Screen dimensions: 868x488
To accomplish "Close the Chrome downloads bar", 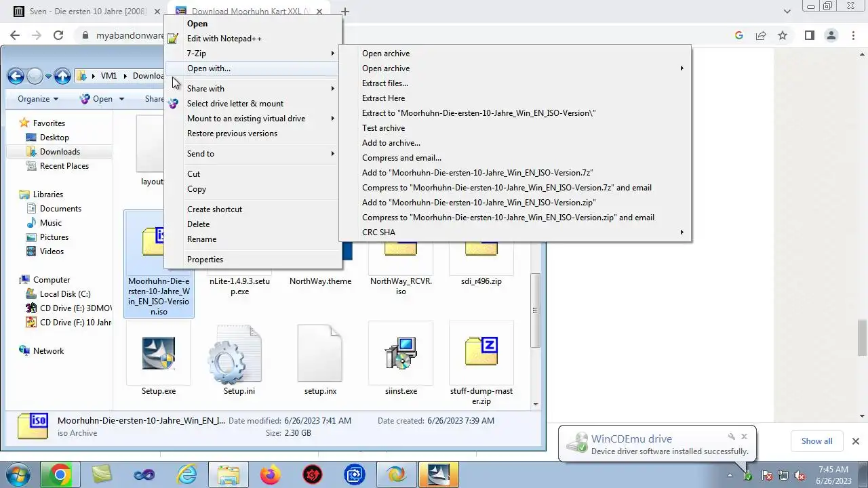I will [855, 441].
